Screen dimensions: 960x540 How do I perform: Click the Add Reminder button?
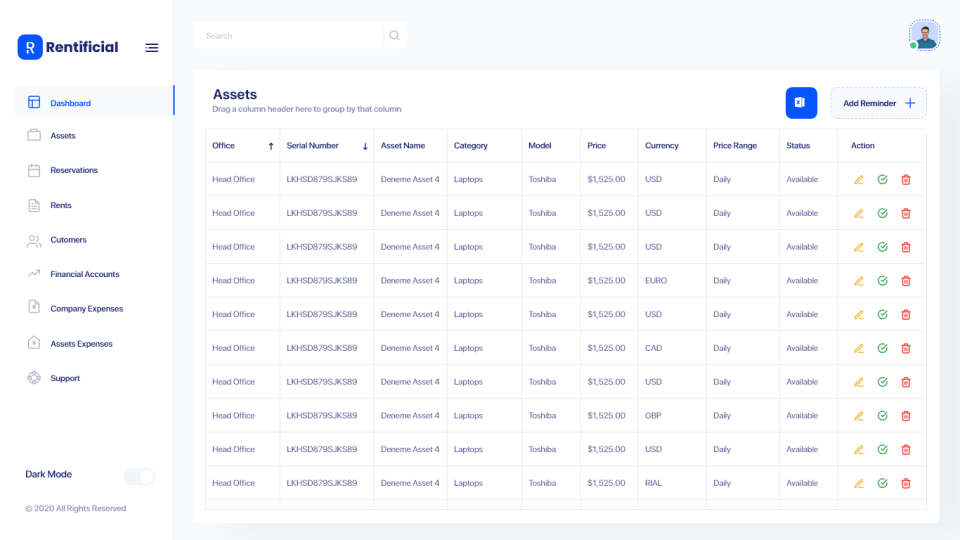pos(878,103)
